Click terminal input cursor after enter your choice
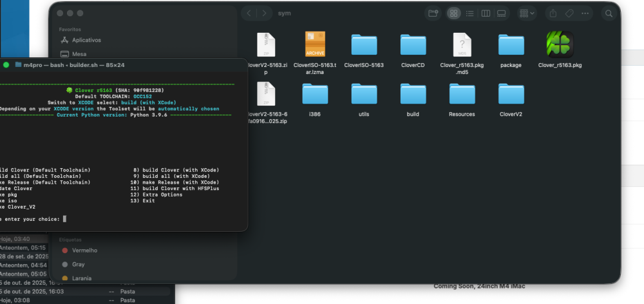Screen dimensions: 644x304 tap(64, 219)
